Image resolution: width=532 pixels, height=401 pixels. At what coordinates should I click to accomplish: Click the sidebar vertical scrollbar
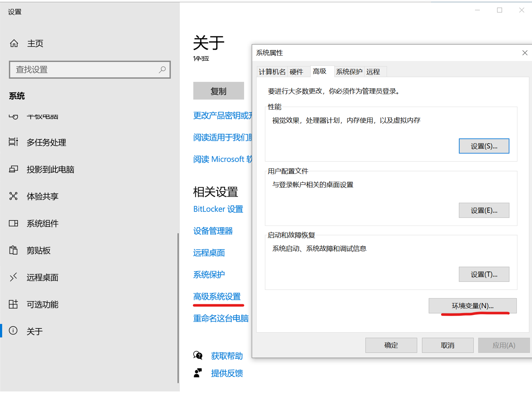pos(178,308)
